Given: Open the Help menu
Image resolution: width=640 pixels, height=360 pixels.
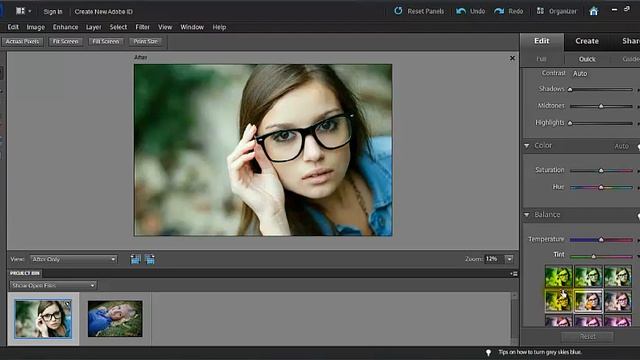Looking at the screenshot, I should [x=219, y=27].
